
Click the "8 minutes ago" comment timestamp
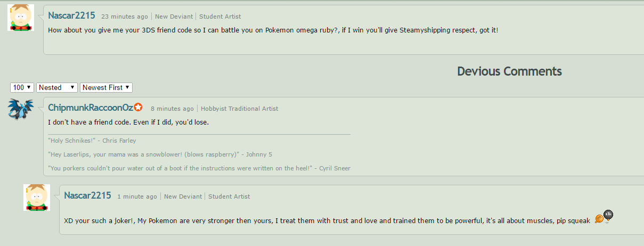[172, 109]
